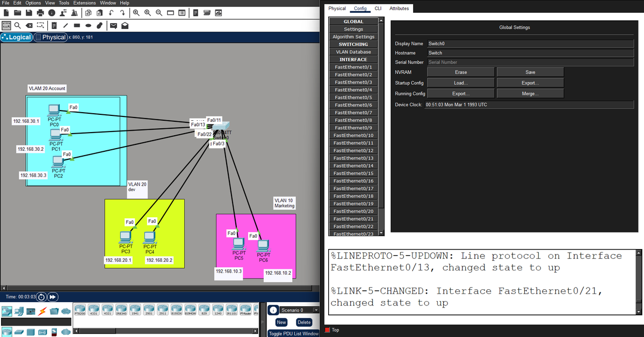Choose the Delete tool icon

click(x=29, y=25)
